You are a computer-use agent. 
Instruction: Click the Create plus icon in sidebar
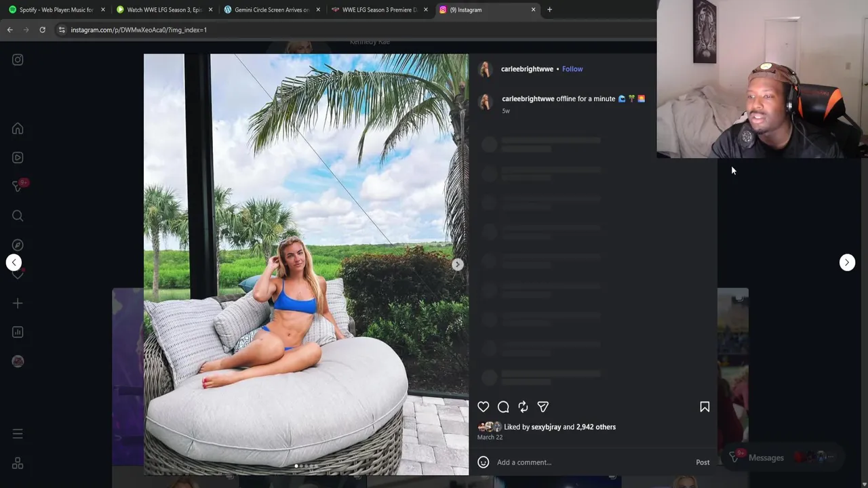[18, 303]
